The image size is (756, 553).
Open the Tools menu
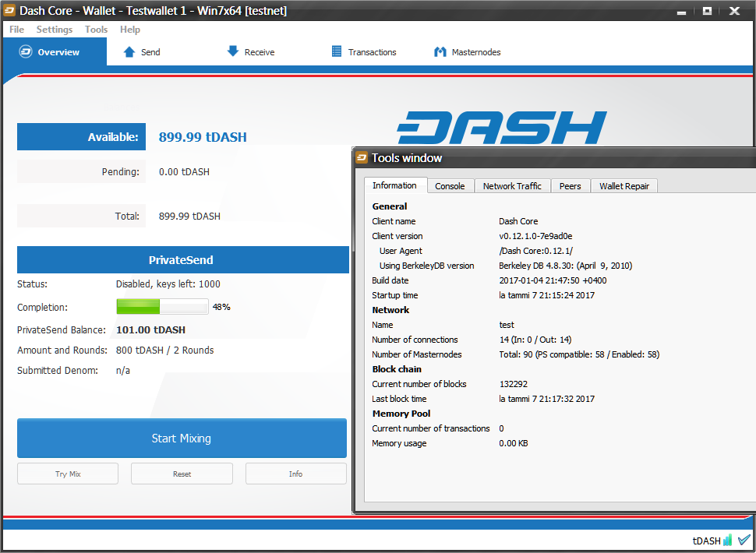97,30
